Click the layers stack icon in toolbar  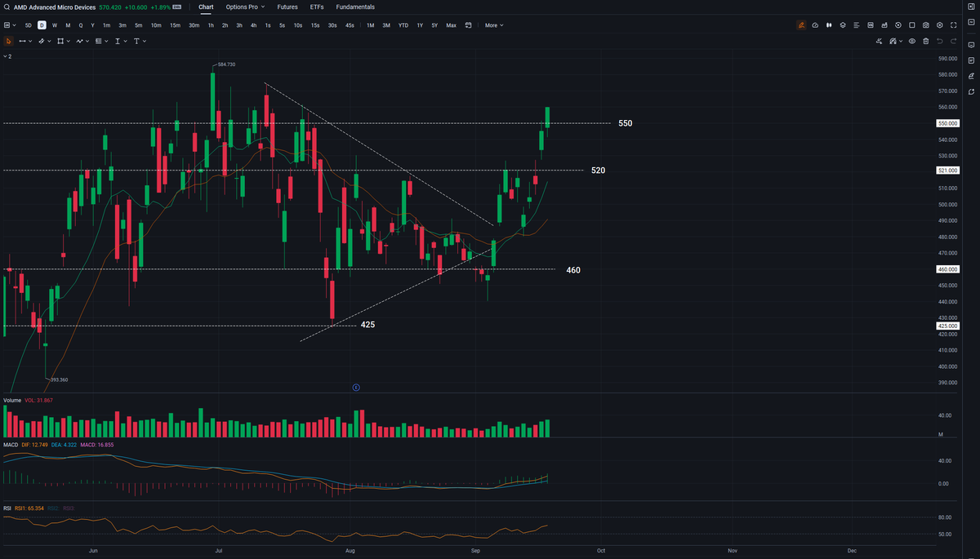(843, 25)
